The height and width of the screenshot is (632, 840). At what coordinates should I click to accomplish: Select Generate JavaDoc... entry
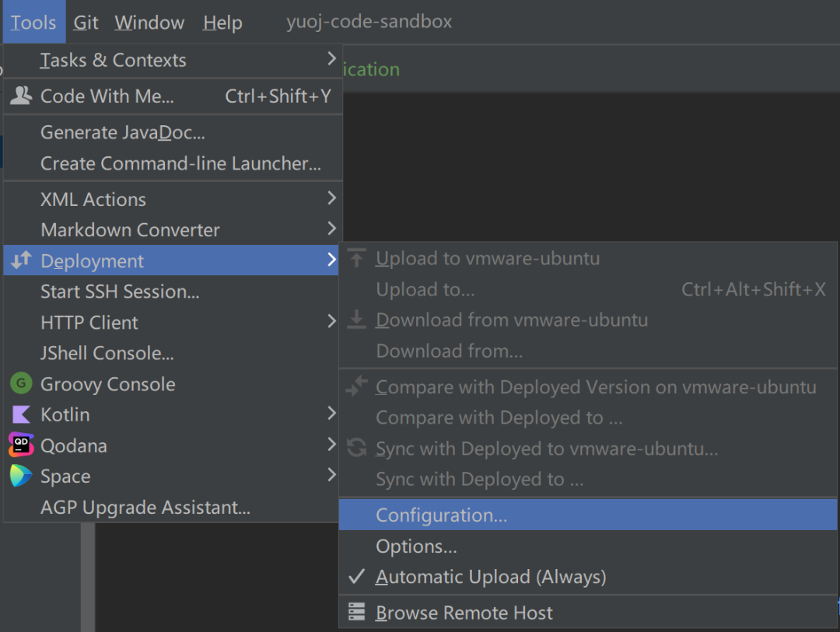[123, 133]
